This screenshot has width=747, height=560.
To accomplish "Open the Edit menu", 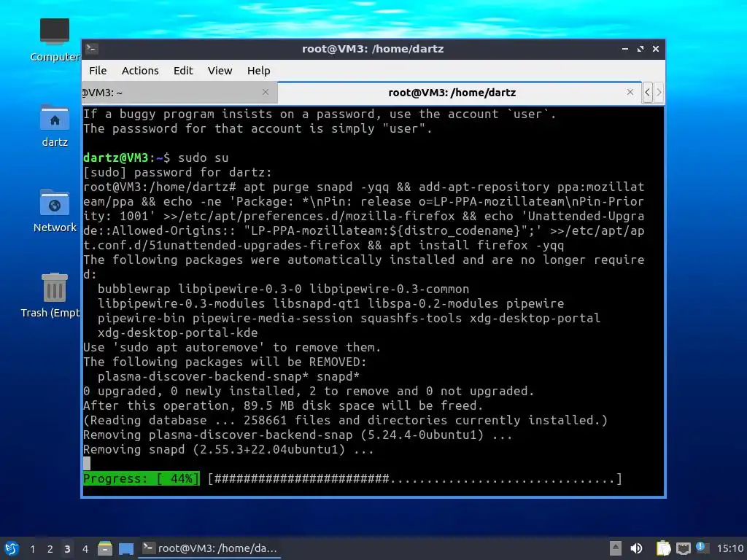I will click(183, 71).
